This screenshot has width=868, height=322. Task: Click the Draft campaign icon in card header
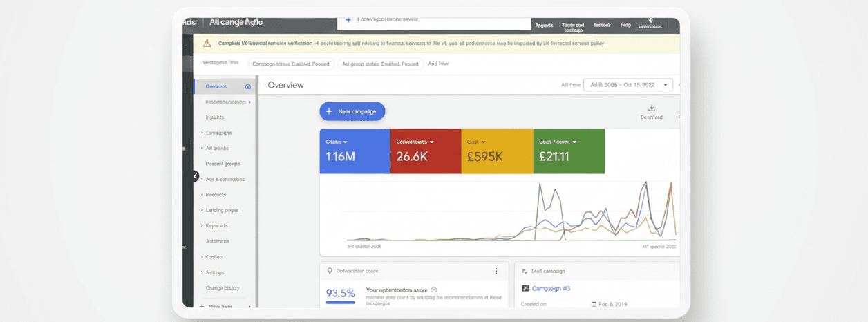tap(525, 272)
